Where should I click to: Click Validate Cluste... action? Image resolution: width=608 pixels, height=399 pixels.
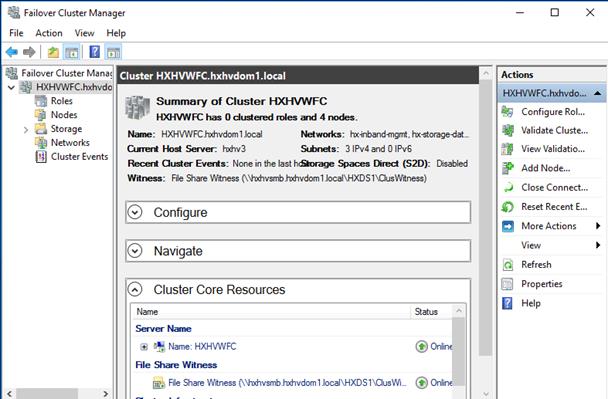[x=554, y=130]
